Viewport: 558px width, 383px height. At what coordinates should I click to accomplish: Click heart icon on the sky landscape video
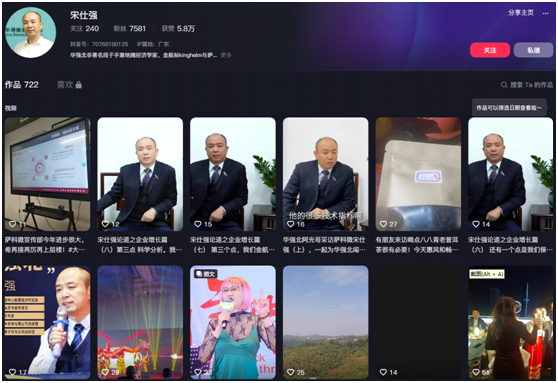pyautogui.click(x=290, y=372)
